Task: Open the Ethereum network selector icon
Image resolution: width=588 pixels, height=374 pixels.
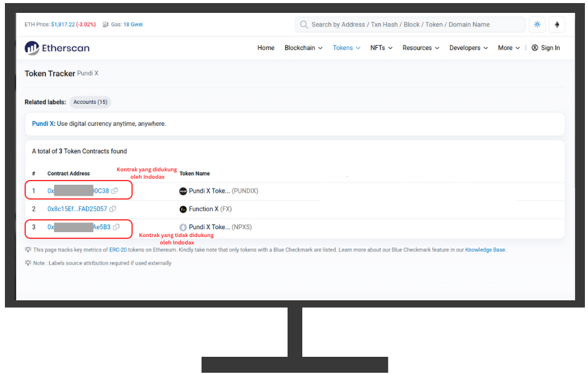Action: 557,25
